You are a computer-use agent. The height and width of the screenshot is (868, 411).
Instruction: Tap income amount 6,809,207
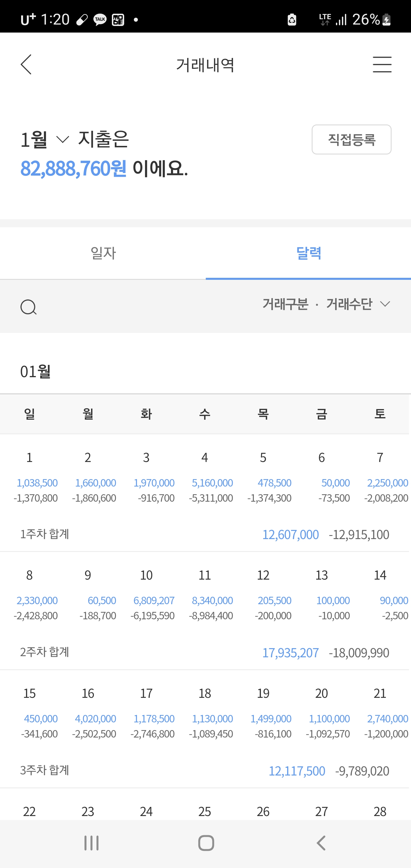(x=154, y=600)
